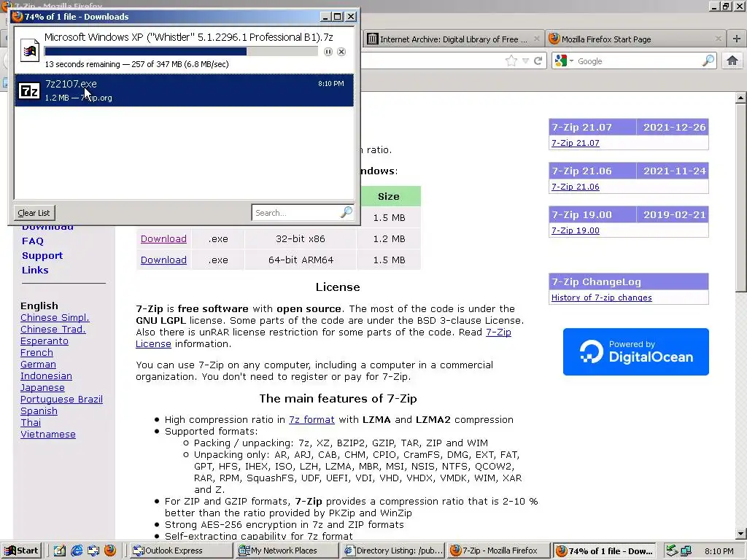Switch language to Vietnamese
Image resolution: width=747 pixels, height=560 pixels.
(47, 435)
